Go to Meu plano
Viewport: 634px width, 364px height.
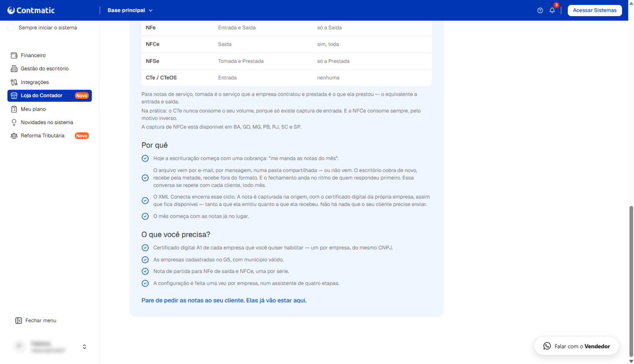tap(50, 109)
